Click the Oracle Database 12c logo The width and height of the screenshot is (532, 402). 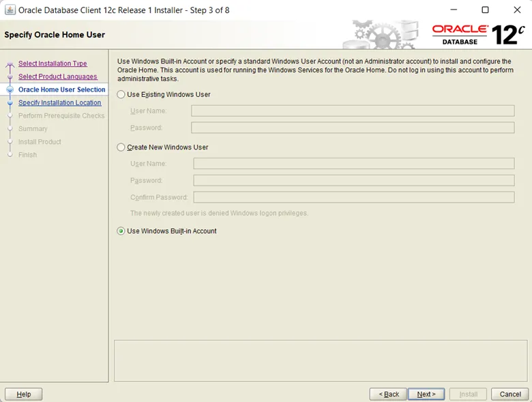(x=478, y=35)
